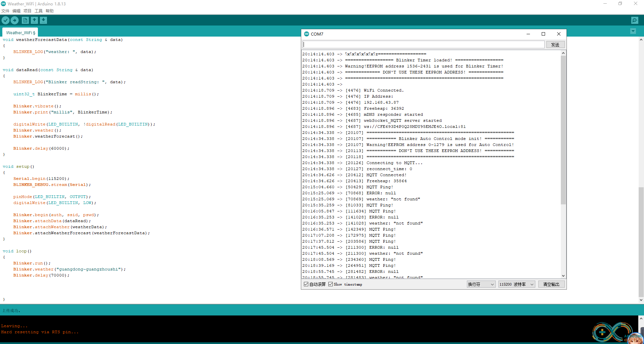The height and width of the screenshot is (344, 644).
Task: Click the 'Freeheap: 36392' log line
Action: [x=353, y=108]
